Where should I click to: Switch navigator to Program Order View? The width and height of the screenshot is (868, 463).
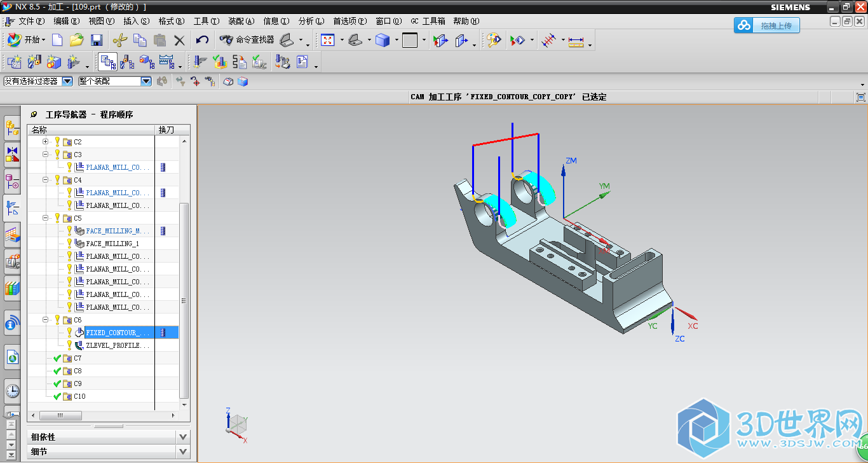(108, 62)
